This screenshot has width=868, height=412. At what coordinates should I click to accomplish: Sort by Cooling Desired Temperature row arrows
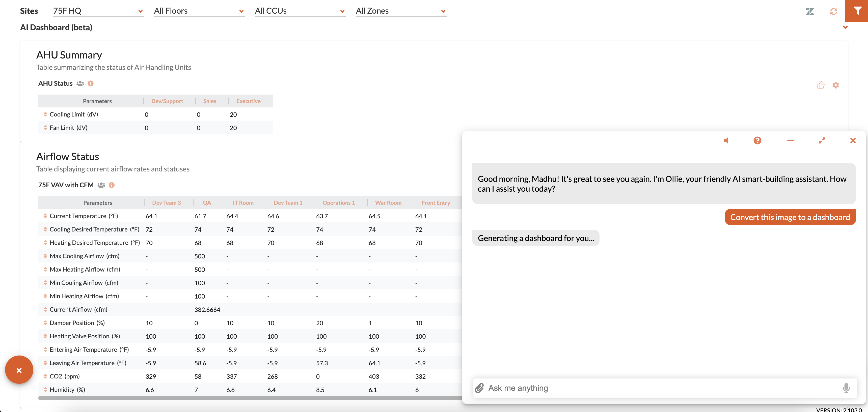pyautogui.click(x=45, y=229)
